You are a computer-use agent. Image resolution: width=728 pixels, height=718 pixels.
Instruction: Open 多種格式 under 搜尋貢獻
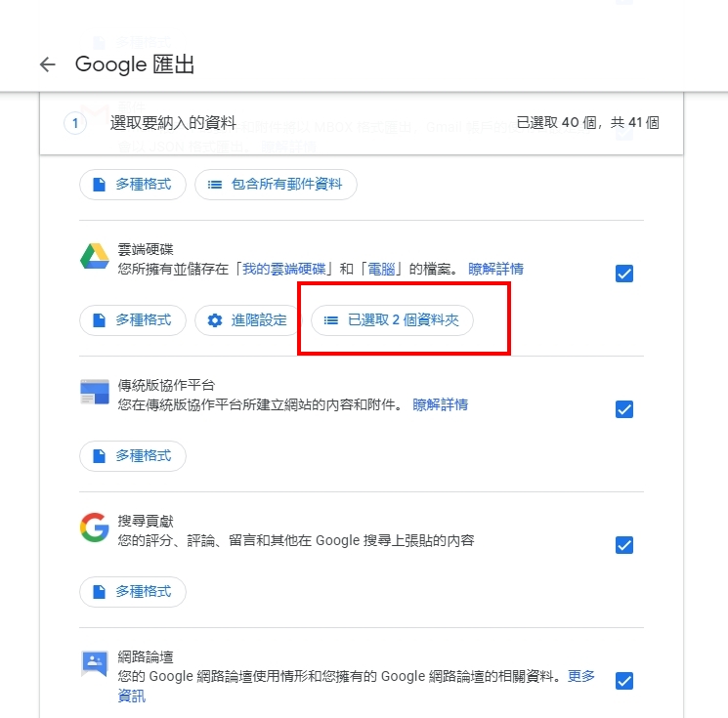(133, 592)
